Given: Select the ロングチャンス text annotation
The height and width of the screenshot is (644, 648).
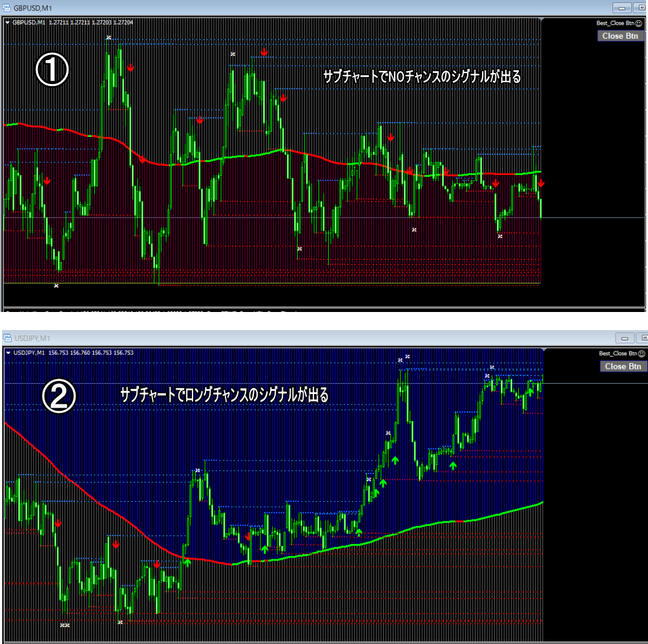Looking at the screenshot, I should coord(224,394).
